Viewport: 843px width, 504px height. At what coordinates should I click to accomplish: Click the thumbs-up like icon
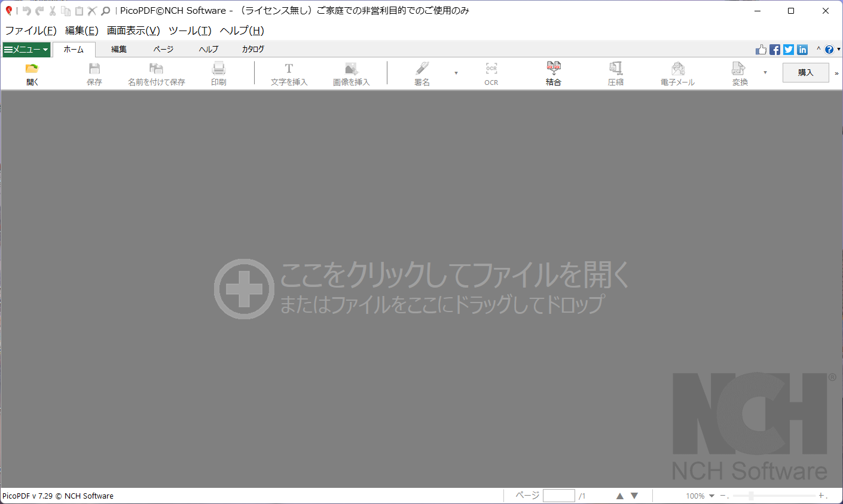pyautogui.click(x=761, y=50)
